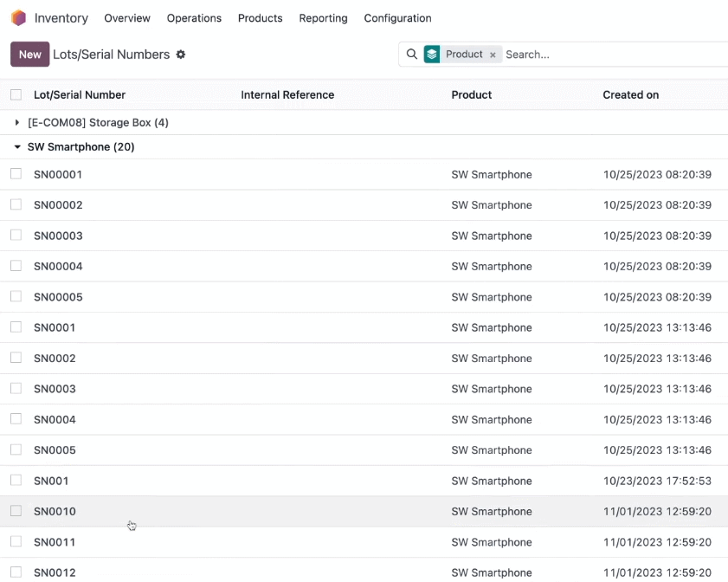
Task: Open serial number SN00005
Action: click(x=58, y=297)
